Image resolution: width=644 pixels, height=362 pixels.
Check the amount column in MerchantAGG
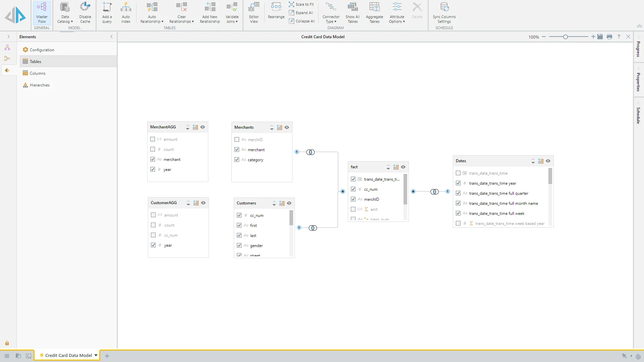tap(153, 139)
